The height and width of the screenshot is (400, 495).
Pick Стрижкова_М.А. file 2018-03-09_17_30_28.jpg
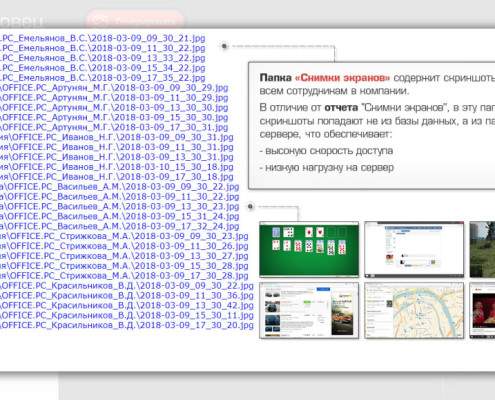(x=124, y=276)
